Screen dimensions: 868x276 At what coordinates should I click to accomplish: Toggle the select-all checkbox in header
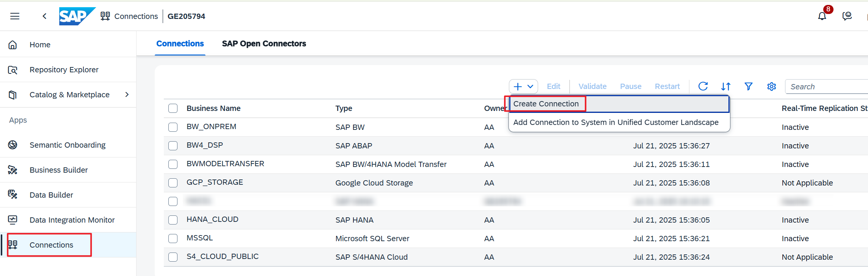click(x=173, y=108)
